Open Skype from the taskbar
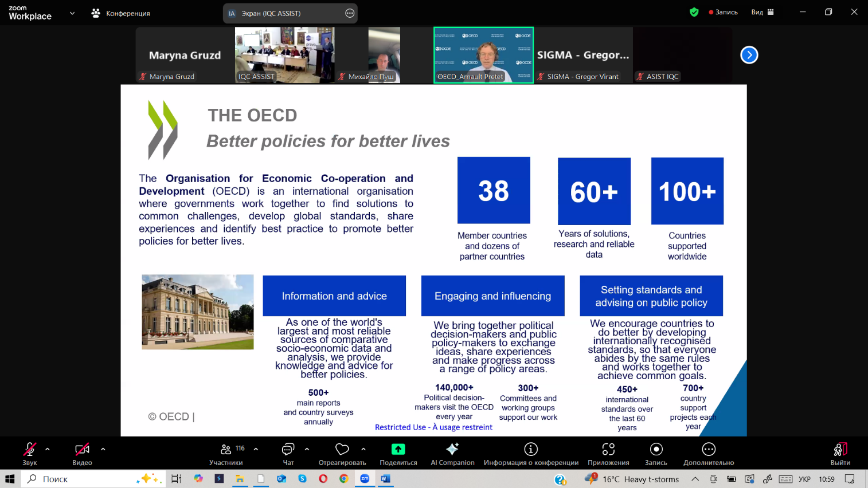This screenshot has width=868, height=488. (x=302, y=479)
